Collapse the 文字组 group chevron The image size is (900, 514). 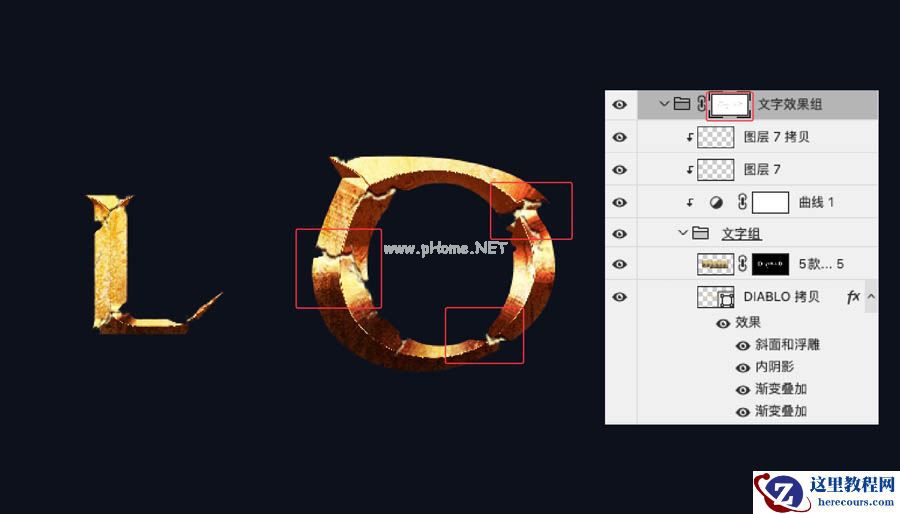coord(683,233)
